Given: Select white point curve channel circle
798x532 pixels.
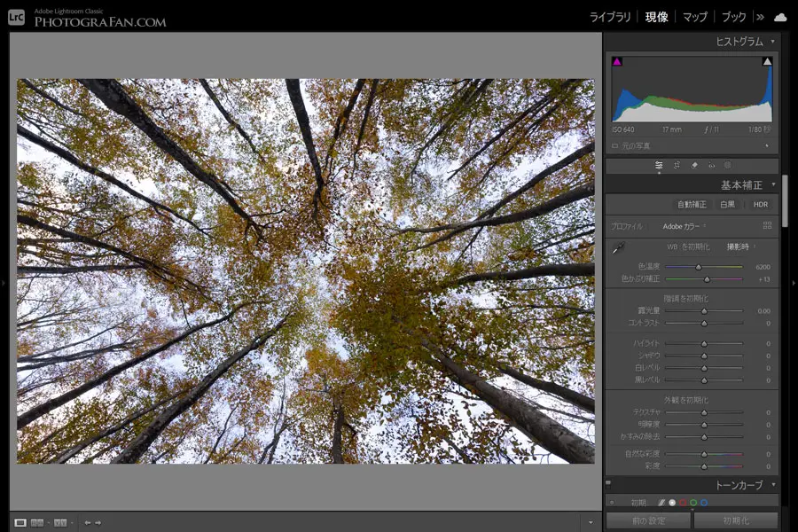Looking at the screenshot, I should [x=672, y=503].
